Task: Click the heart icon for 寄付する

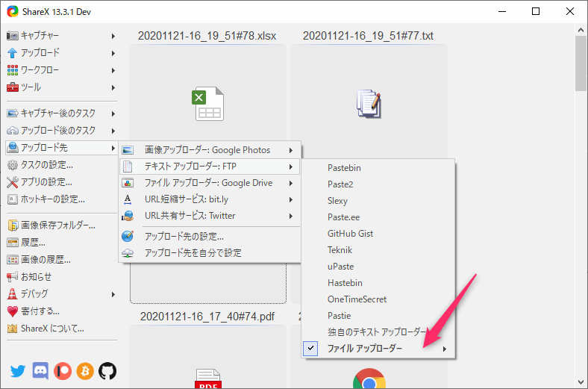Action: point(13,311)
